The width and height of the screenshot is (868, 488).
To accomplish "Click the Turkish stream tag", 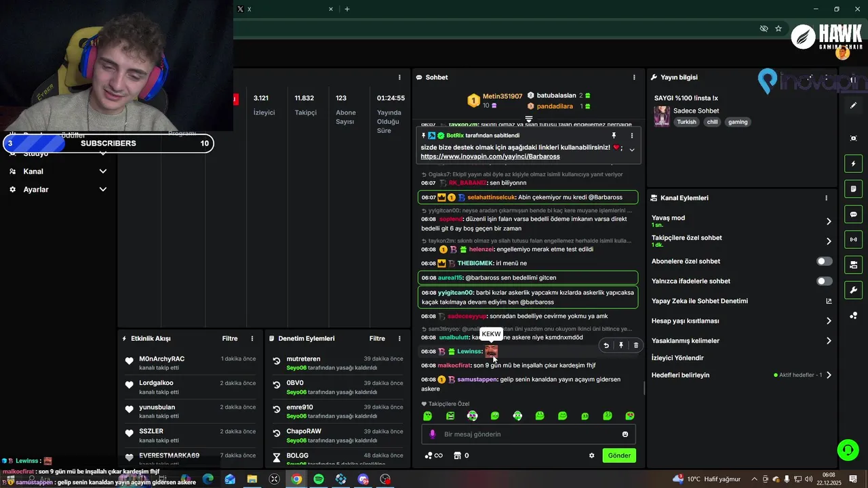I will point(686,122).
